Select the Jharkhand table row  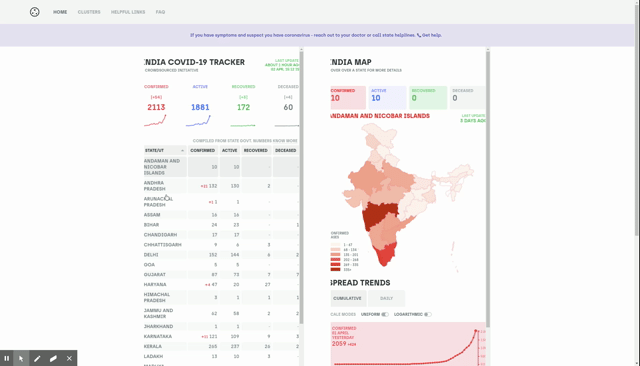point(222,326)
